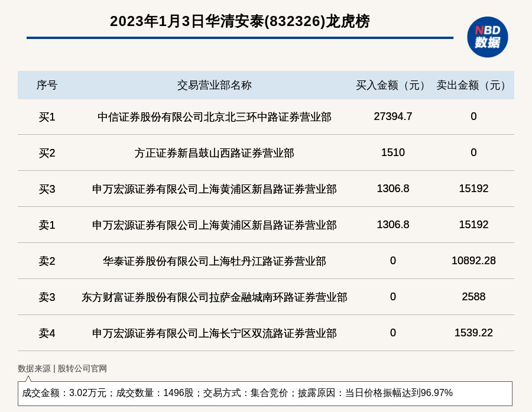The width and height of the screenshot is (532, 412).
Task: Select 中信证券股份有限公司北京北三环中路证券营业部
Action: point(215,117)
